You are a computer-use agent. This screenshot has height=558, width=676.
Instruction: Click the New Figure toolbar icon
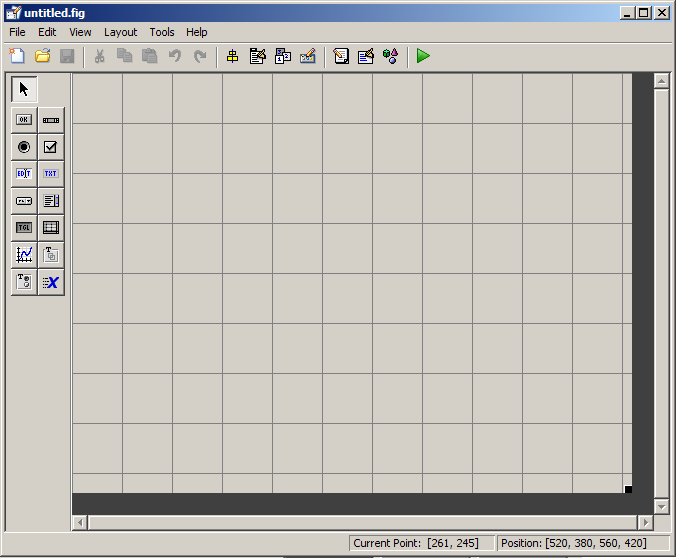17,56
